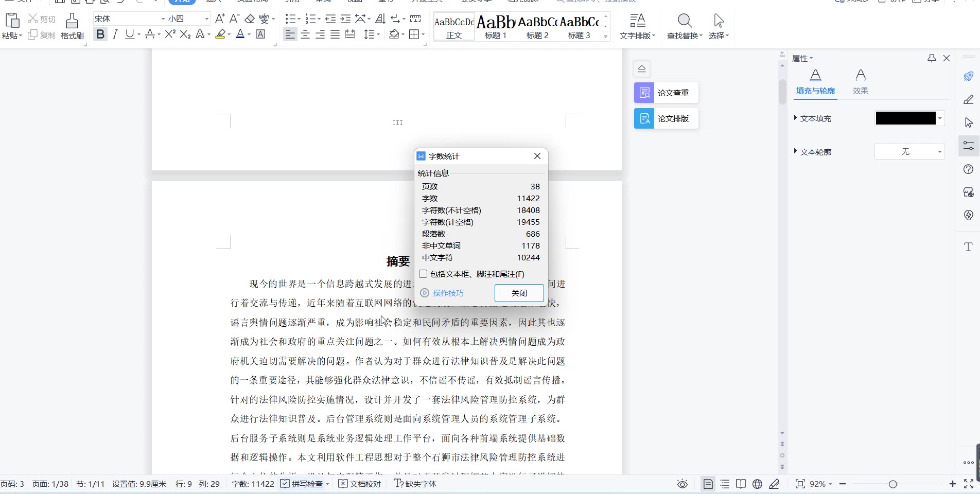
Task: Apply the 标题 2 heading style
Action: 537,27
